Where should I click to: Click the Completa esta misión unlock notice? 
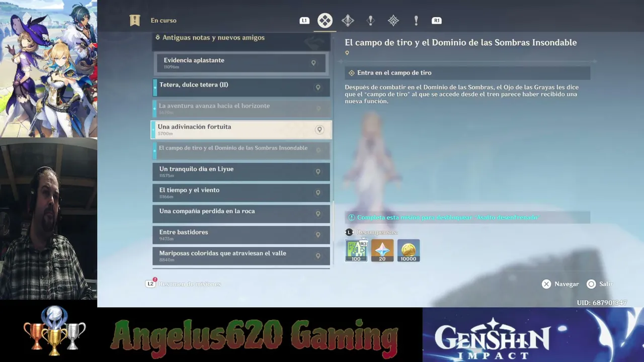[467, 217]
